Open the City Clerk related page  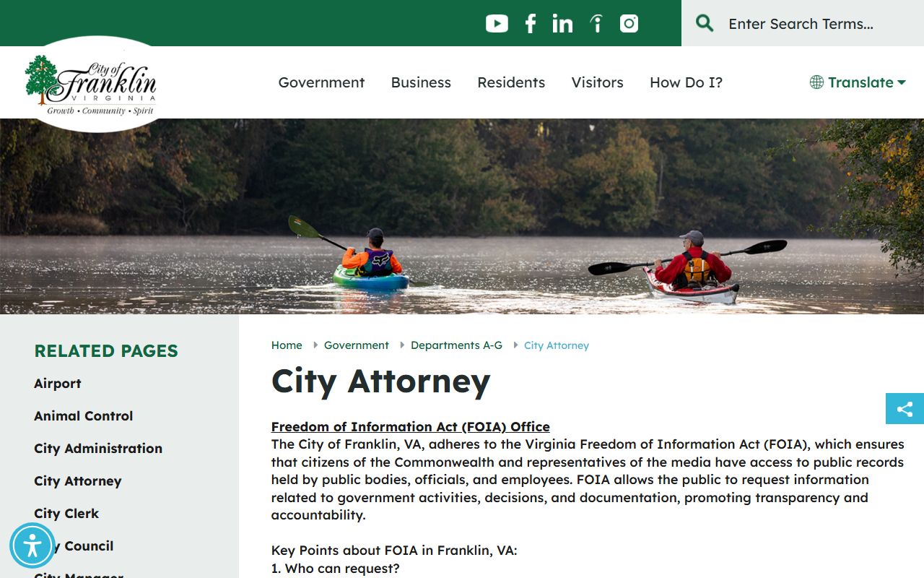66,514
